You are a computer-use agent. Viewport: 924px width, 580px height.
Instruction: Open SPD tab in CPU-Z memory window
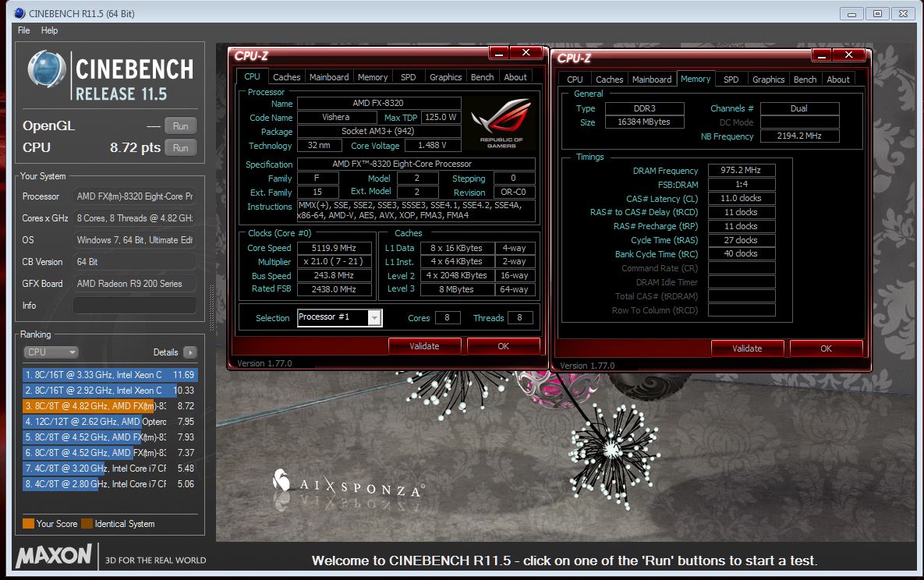point(731,79)
